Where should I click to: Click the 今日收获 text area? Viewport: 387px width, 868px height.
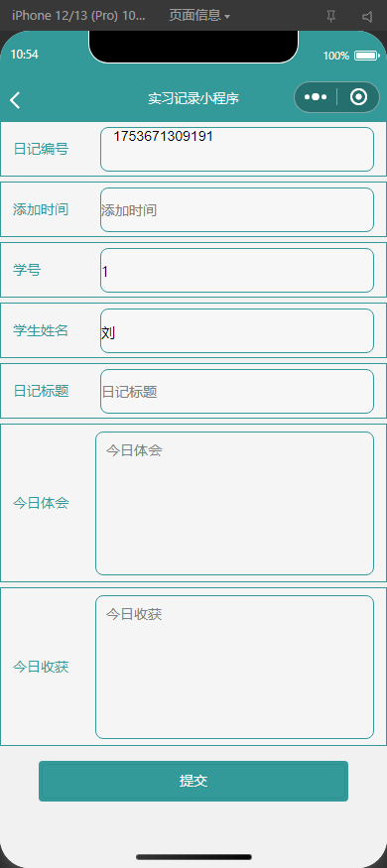tap(235, 667)
